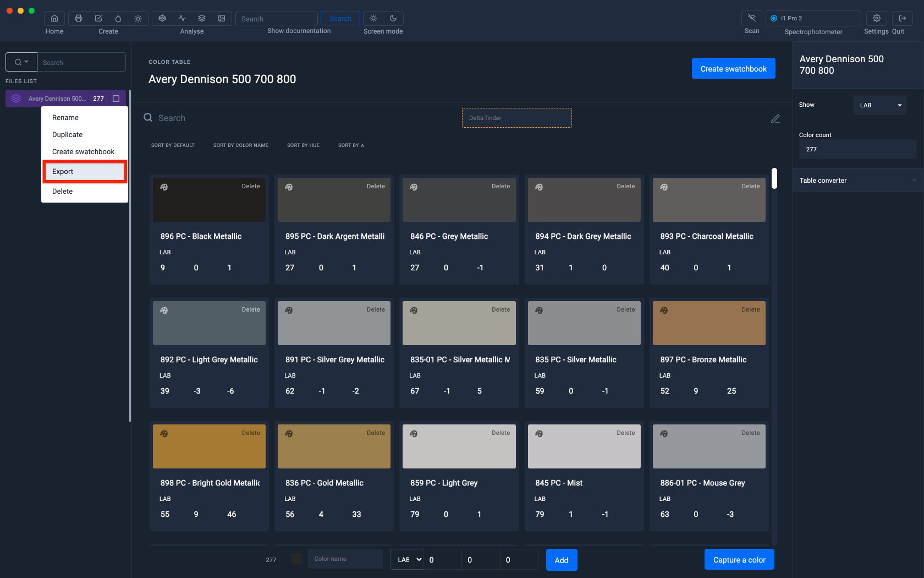Image resolution: width=924 pixels, height=578 pixels.
Task: Select Sort by default tab
Action: coord(173,145)
